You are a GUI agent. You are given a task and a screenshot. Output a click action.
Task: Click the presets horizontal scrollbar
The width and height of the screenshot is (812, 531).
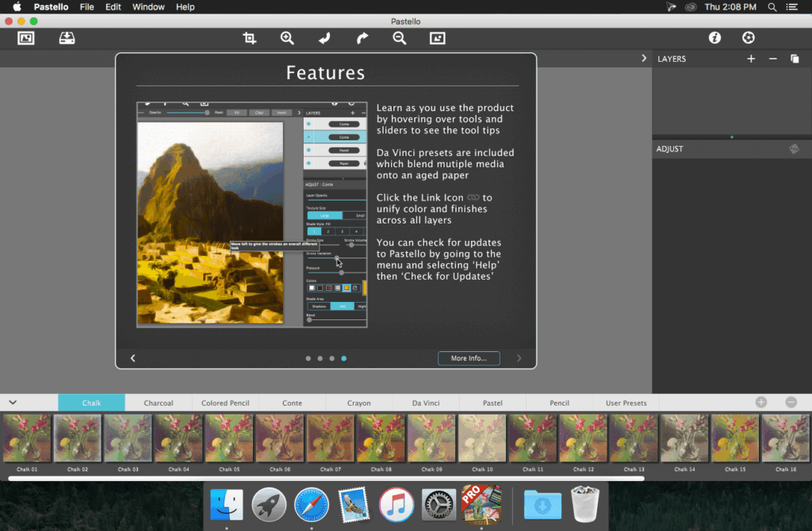coord(326,478)
